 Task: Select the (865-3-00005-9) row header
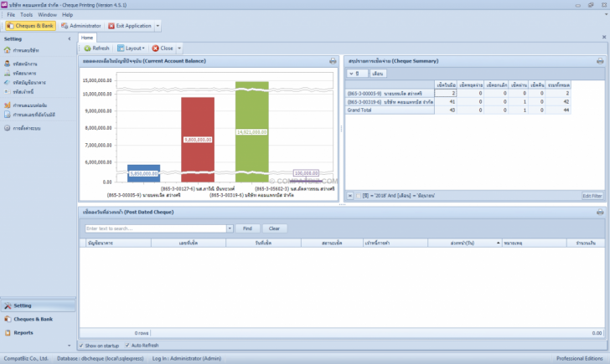tap(390, 93)
